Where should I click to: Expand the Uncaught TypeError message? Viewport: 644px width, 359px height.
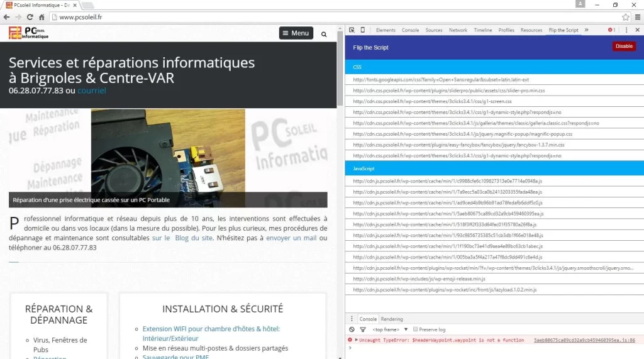[356, 340]
